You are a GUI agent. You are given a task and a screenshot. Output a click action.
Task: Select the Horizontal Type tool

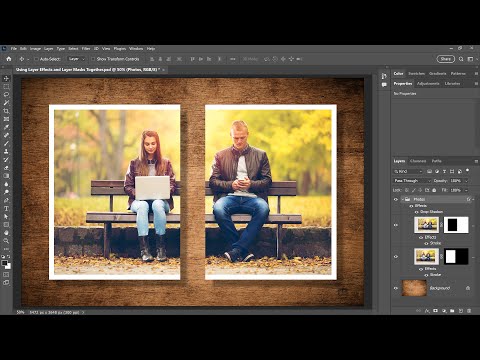pyautogui.click(x=6, y=208)
